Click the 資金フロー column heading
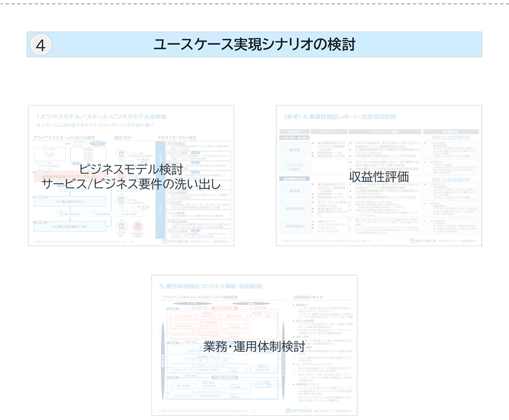Viewport: 509px width, 420px height. click(124, 138)
